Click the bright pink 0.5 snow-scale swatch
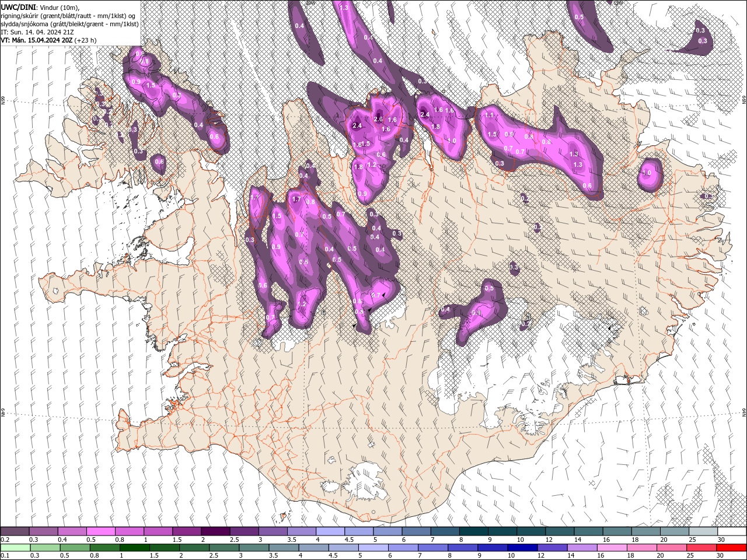This screenshot has width=747, height=560. click(101, 531)
